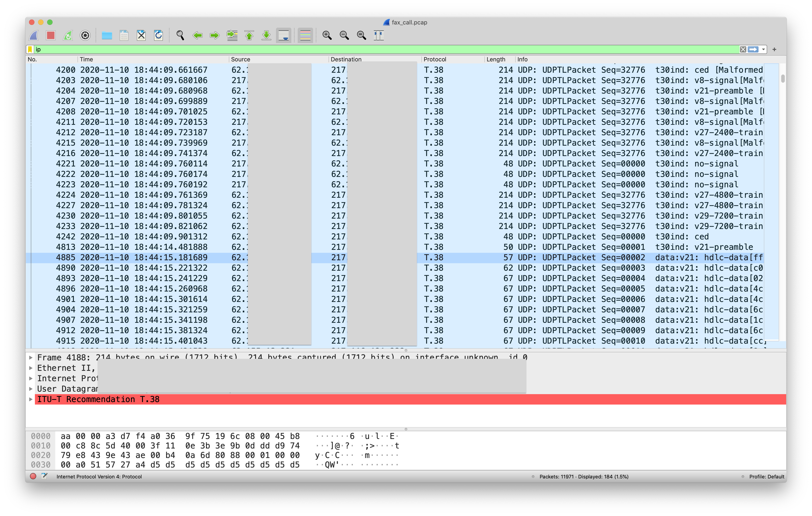Go back to previous packet in history
Image resolution: width=812 pixels, height=516 pixels.
click(198, 35)
